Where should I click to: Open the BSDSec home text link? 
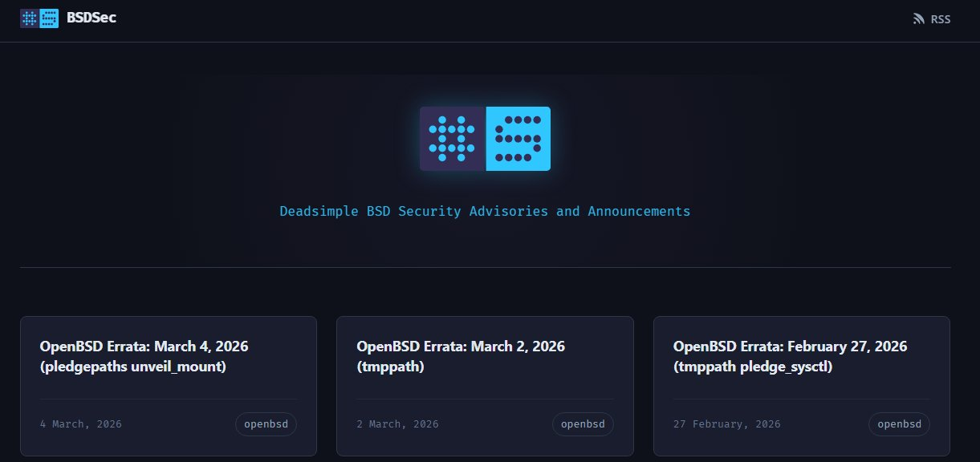[91, 18]
